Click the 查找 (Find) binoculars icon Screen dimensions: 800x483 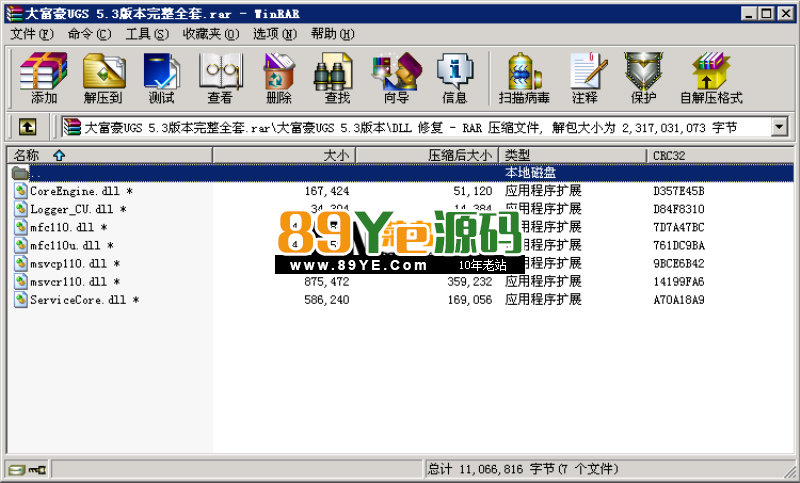click(333, 71)
